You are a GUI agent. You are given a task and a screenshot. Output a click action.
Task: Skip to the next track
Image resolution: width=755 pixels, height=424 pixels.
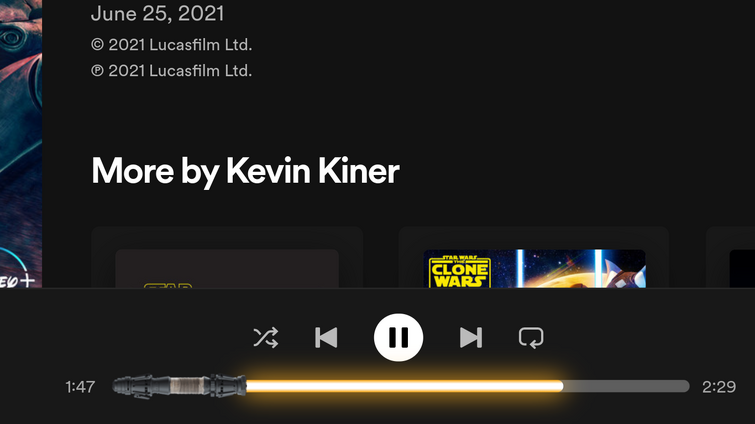[x=471, y=337]
